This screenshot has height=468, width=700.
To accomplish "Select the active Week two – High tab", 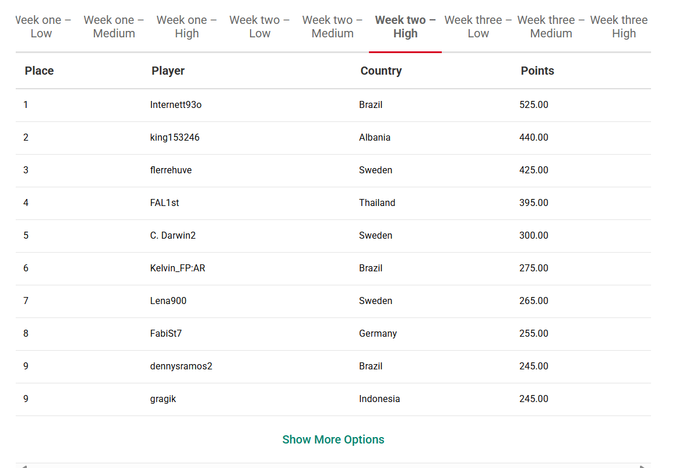I will click(x=405, y=27).
